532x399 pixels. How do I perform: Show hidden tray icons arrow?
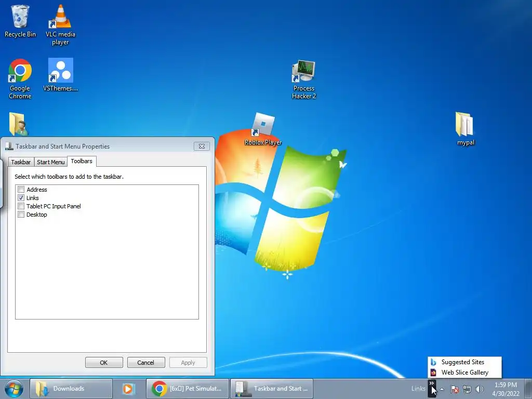tap(442, 389)
